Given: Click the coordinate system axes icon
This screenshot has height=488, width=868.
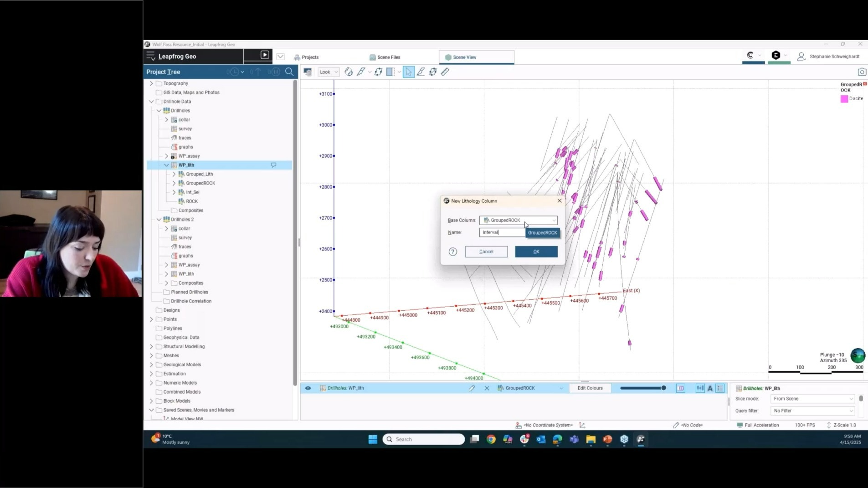Looking at the screenshot, I should click(582, 425).
